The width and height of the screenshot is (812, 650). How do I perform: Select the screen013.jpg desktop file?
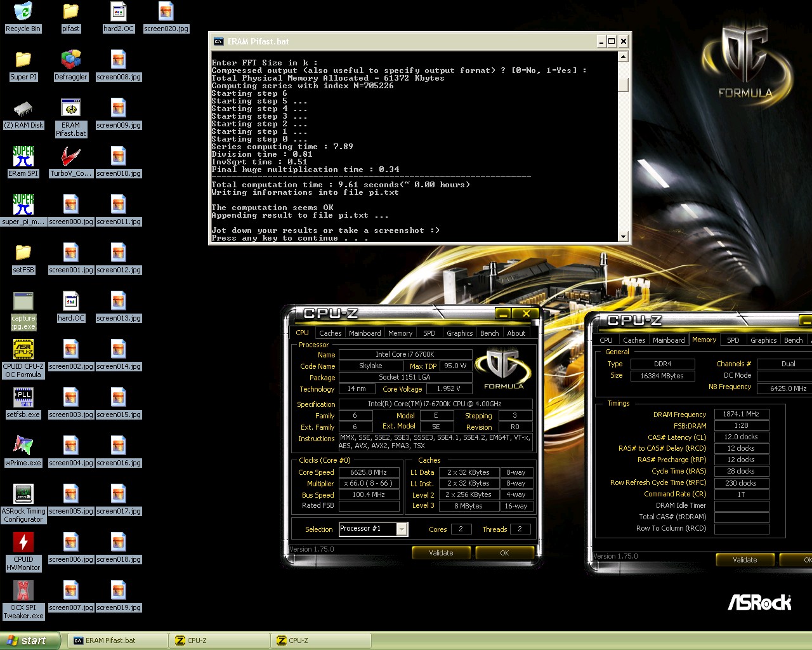pyautogui.click(x=119, y=307)
